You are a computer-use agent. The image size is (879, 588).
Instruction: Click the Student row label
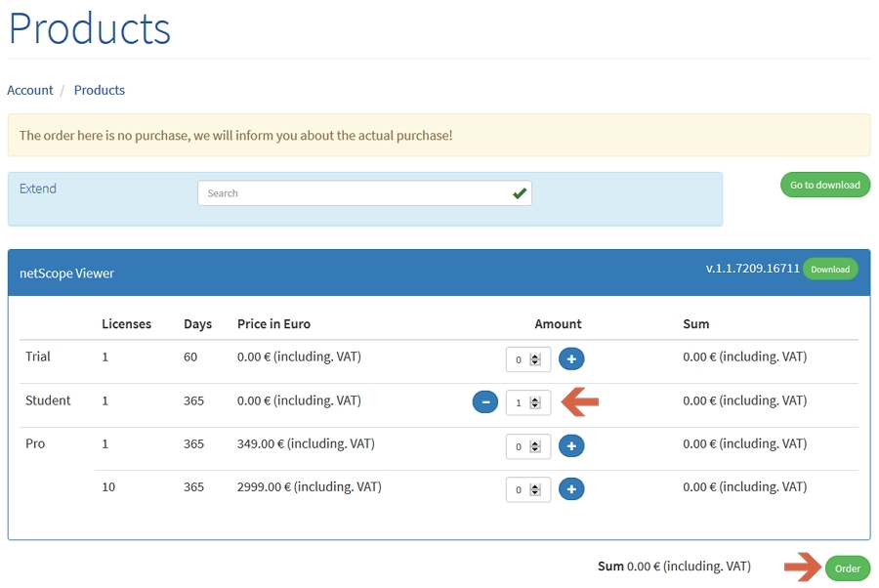pyautogui.click(x=48, y=400)
